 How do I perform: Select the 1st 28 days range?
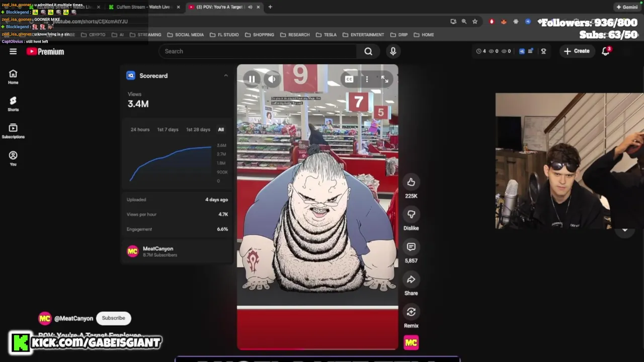[x=198, y=130]
